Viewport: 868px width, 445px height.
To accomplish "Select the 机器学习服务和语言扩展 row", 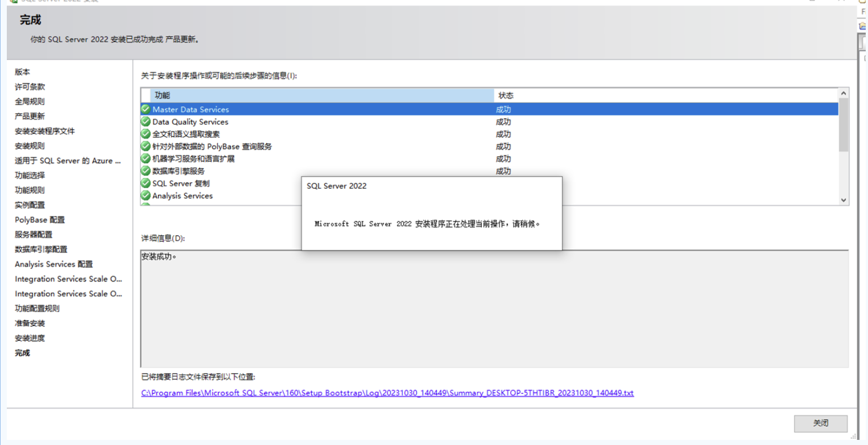I will pos(489,159).
